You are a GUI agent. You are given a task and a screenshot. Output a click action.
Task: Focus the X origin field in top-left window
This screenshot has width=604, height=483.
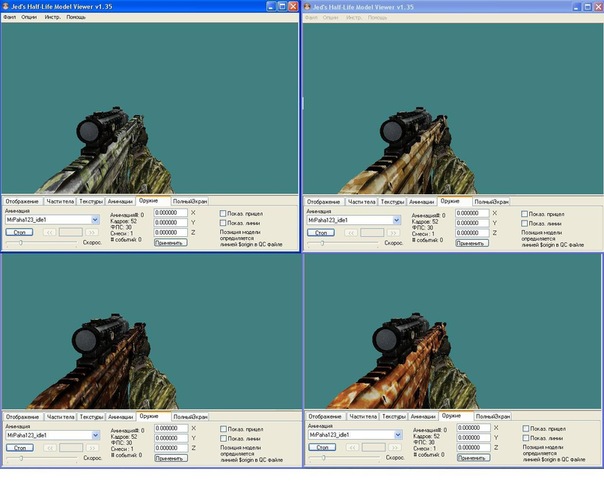pos(171,213)
